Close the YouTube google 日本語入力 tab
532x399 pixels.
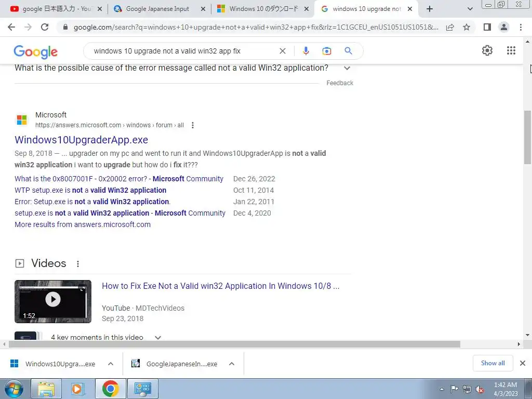tap(100, 9)
